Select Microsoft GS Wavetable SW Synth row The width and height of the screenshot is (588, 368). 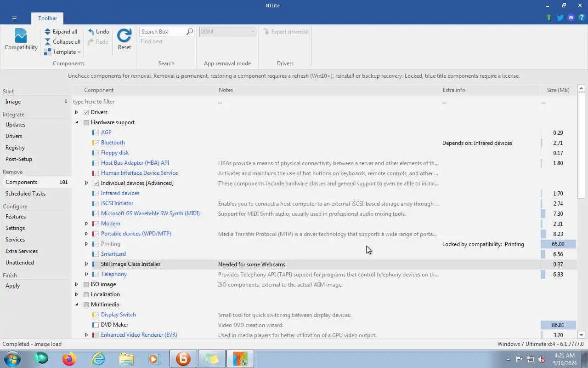click(x=324, y=213)
